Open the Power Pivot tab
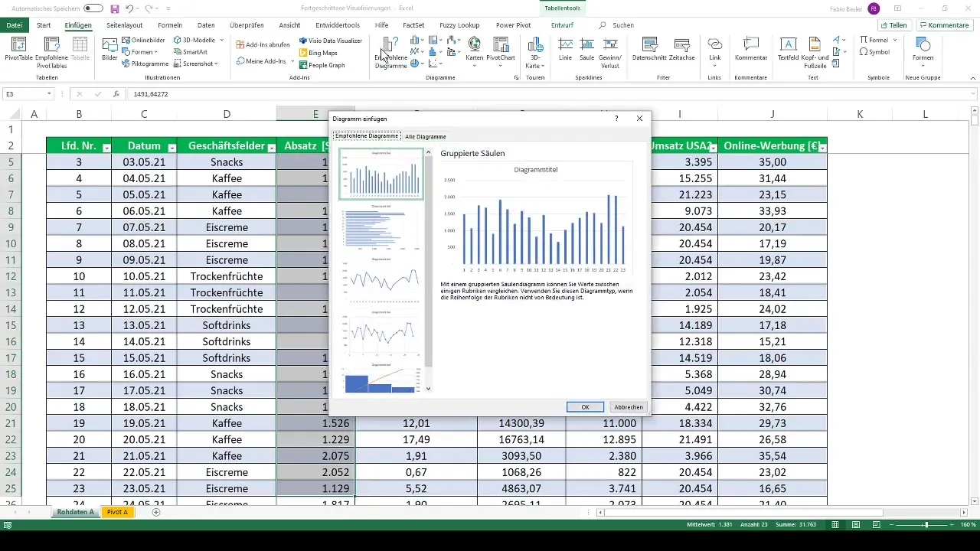Image resolution: width=980 pixels, height=551 pixels. coord(514,25)
